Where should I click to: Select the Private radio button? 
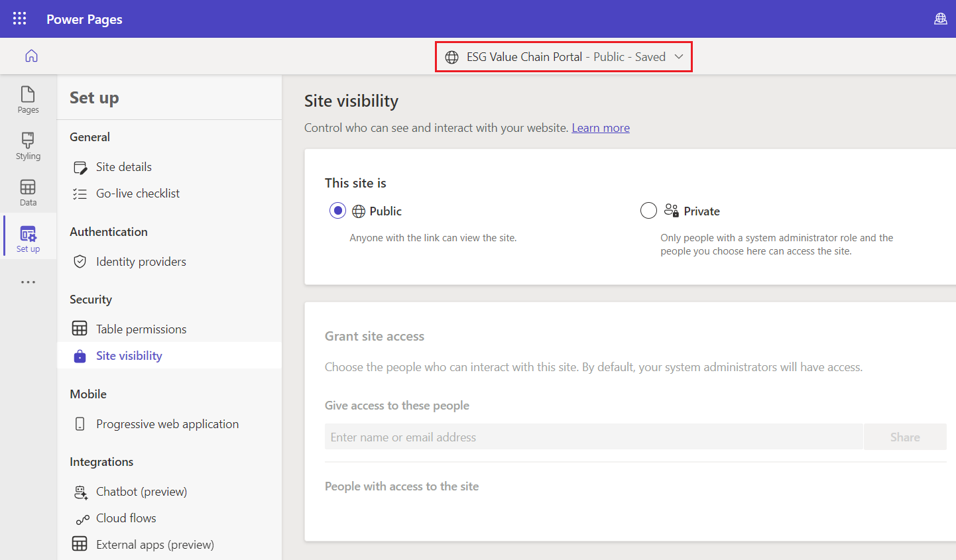click(x=649, y=211)
